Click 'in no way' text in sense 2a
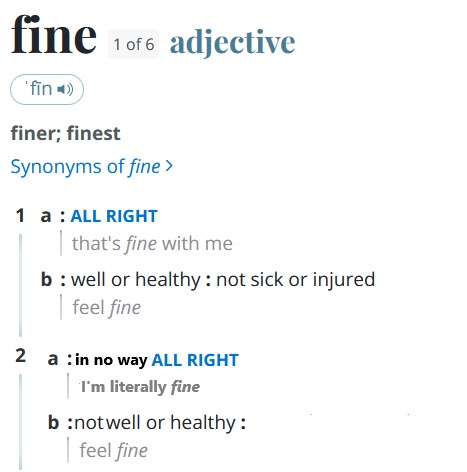Viewport: 467px width, 472px height. (111, 360)
